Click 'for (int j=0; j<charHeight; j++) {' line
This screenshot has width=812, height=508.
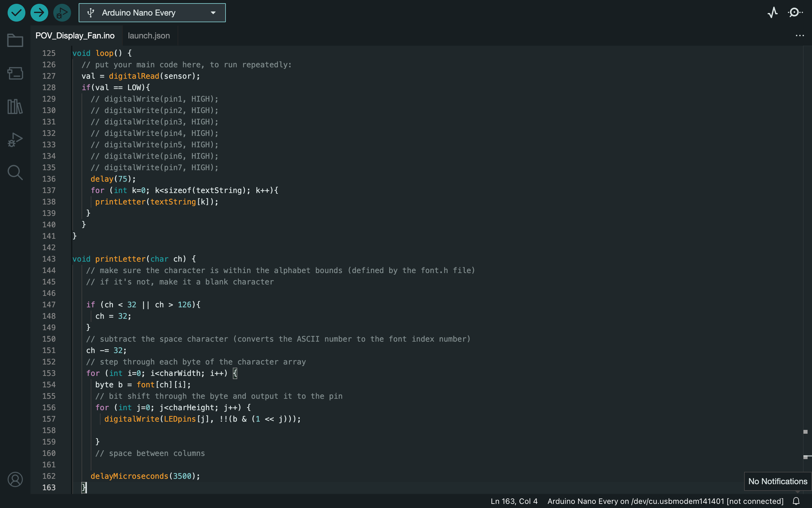click(173, 407)
